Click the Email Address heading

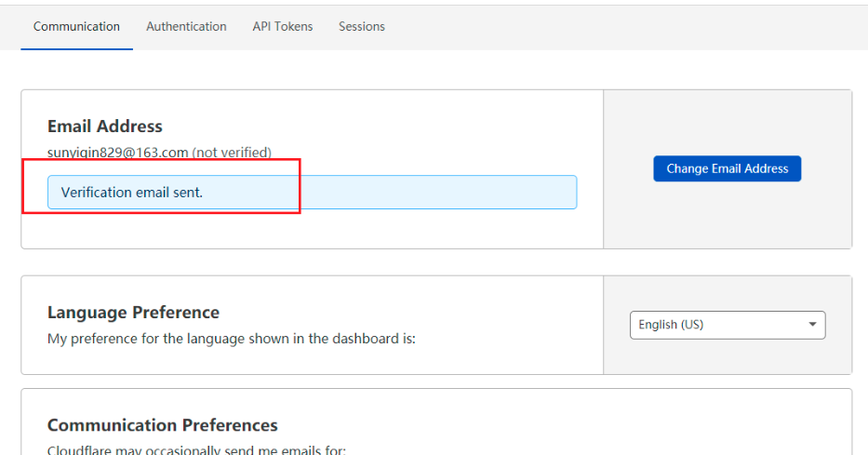[105, 127]
